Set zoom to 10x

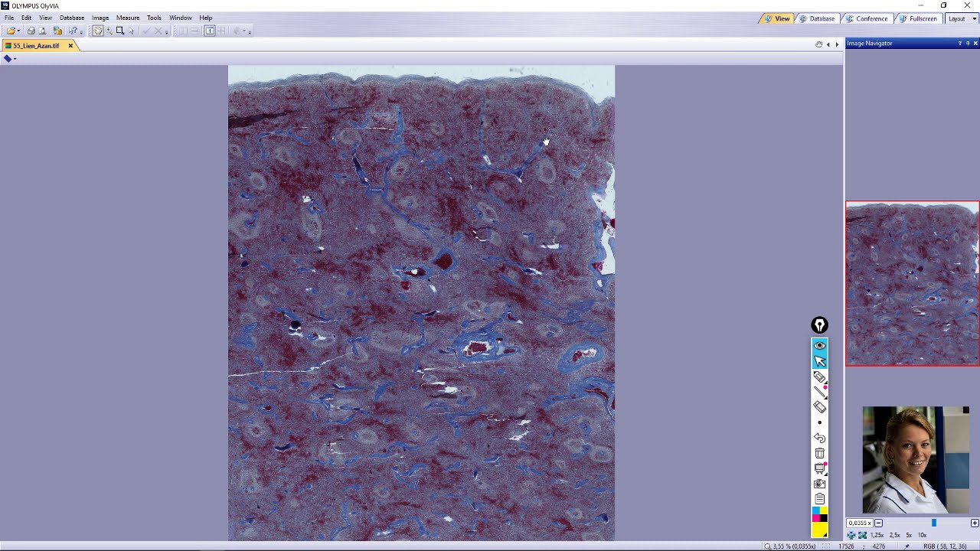coord(923,535)
